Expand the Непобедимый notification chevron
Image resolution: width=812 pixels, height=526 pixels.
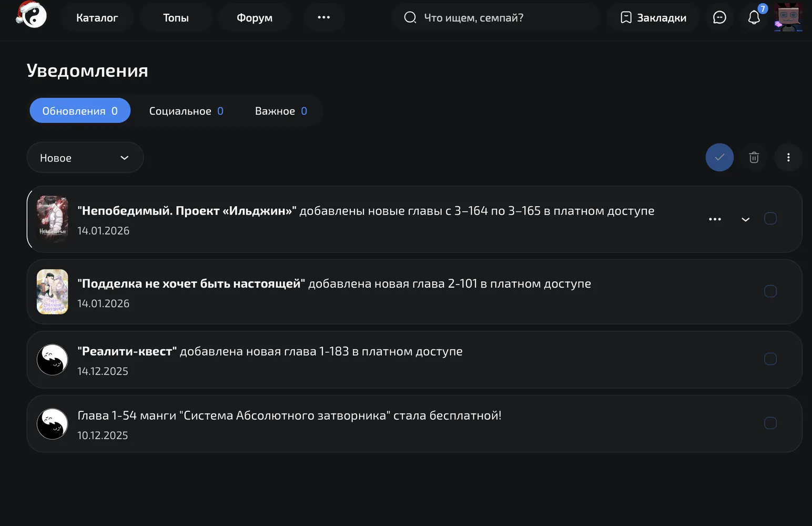[x=745, y=219]
